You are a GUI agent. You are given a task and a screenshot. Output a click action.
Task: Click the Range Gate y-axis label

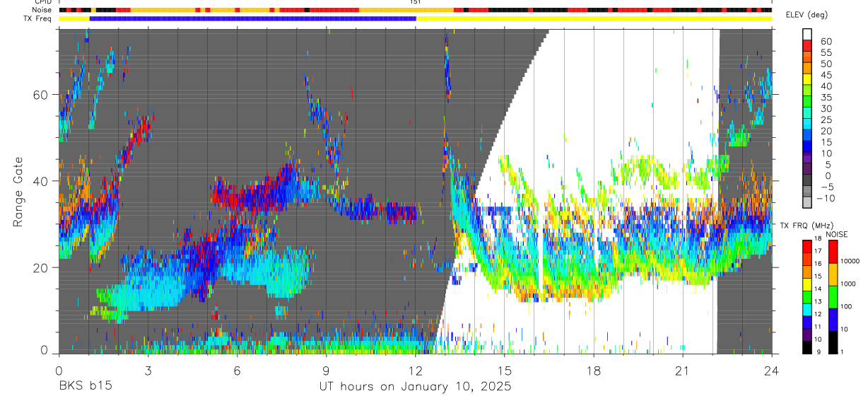(x=19, y=192)
